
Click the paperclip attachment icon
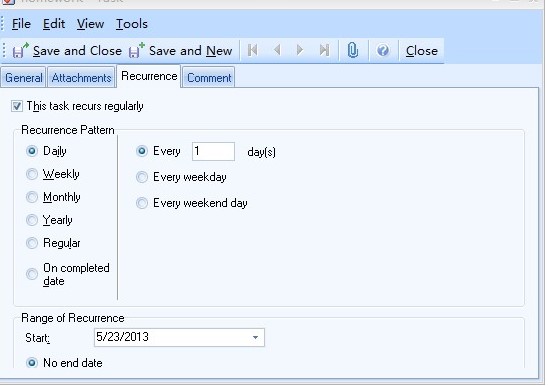point(353,51)
